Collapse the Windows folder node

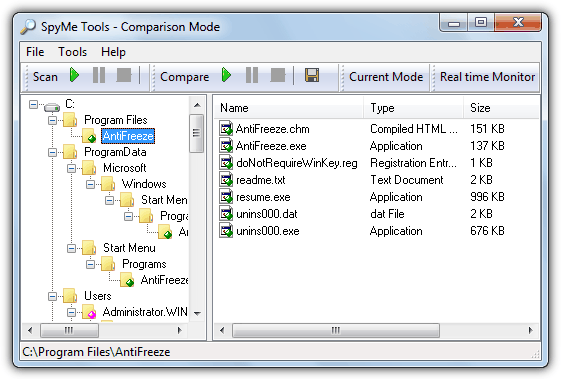pyautogui.click(x=91, y=185)
